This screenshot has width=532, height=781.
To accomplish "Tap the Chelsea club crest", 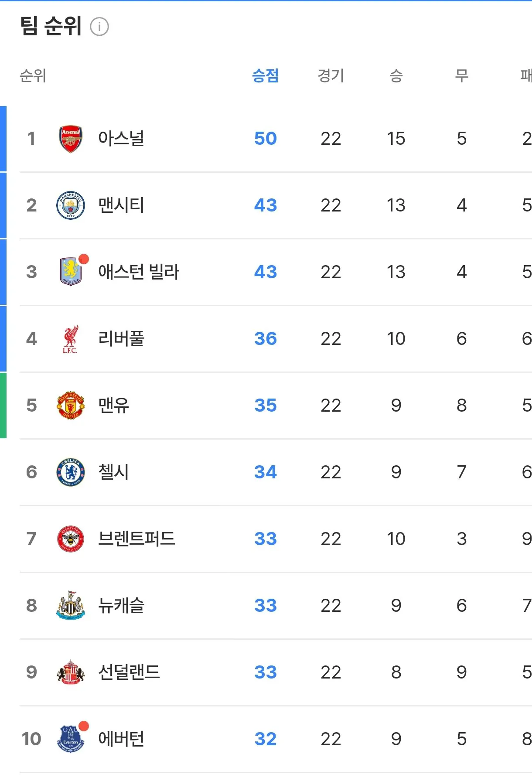I will (x=71, y=472).
